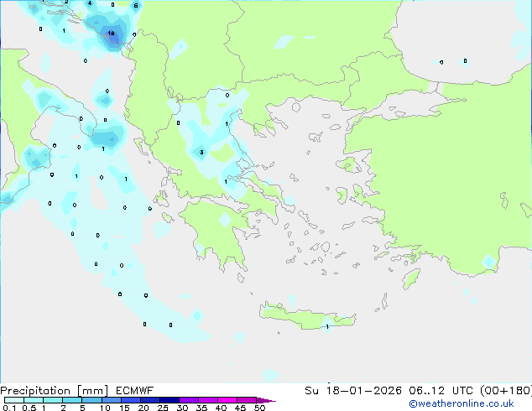This screenshot has height=411, width=532.
Task: Pick the 45–50 mm legend swatch
Action: pos(247,400)
